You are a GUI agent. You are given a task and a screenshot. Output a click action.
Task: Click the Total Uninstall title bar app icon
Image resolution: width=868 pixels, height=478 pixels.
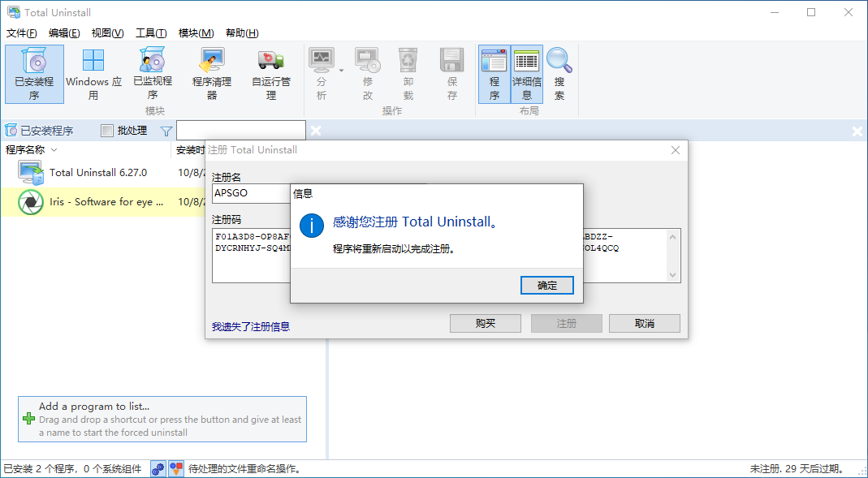pyautogui.click(x=13, y=12)
